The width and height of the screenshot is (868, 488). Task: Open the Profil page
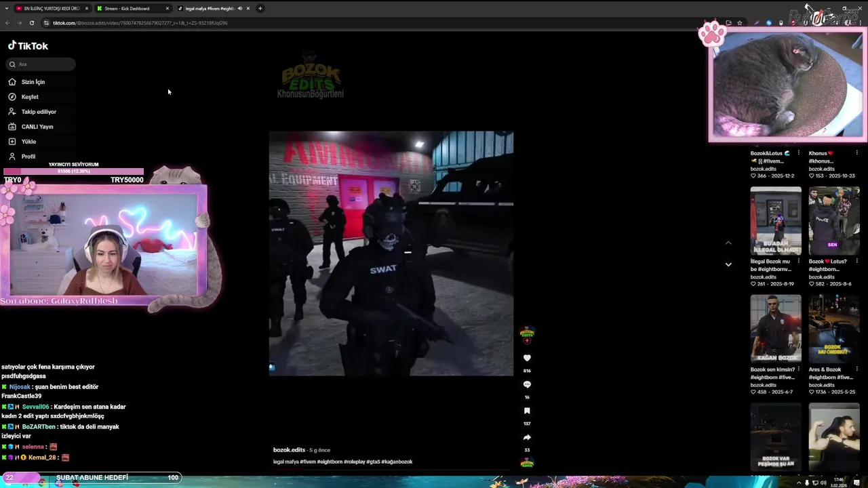pos(28,157)
